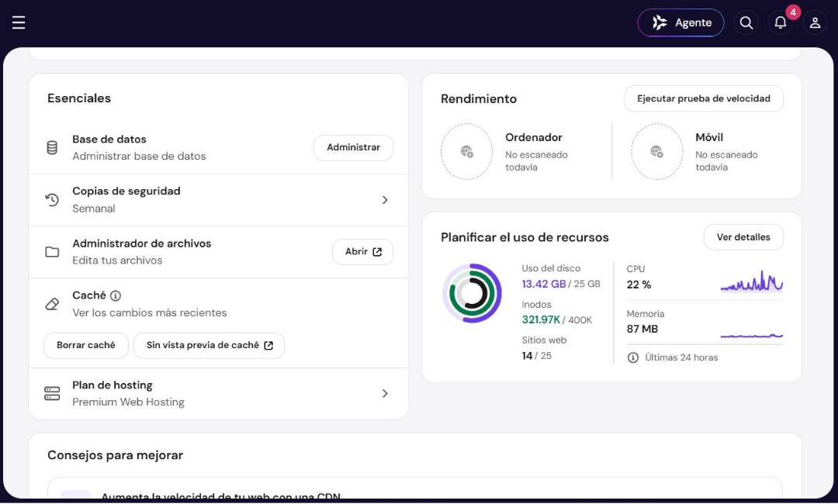Click the Sitios web 14 / 25 value
Viewport: 838px width, 504px height.
click(x=537, y=356)
